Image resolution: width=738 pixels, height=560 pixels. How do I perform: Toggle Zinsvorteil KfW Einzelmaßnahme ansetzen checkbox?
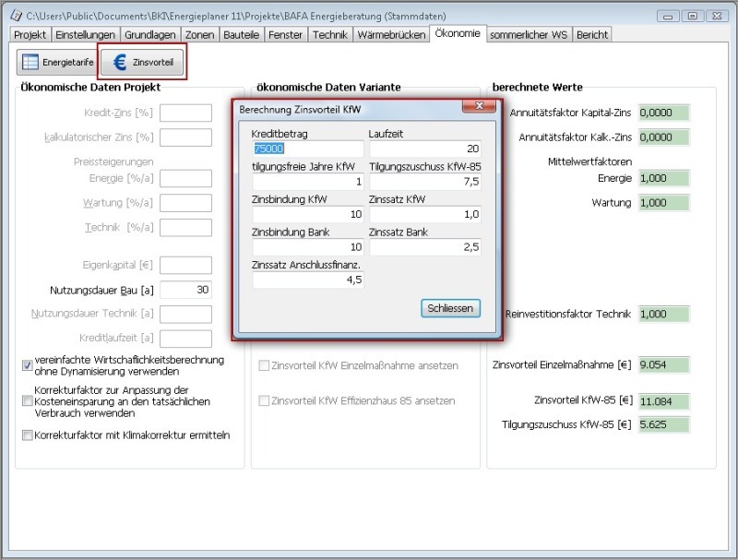click(264, 365)
